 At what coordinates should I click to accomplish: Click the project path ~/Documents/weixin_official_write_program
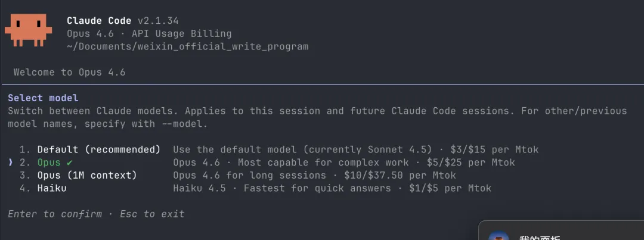tap(188, 47)
